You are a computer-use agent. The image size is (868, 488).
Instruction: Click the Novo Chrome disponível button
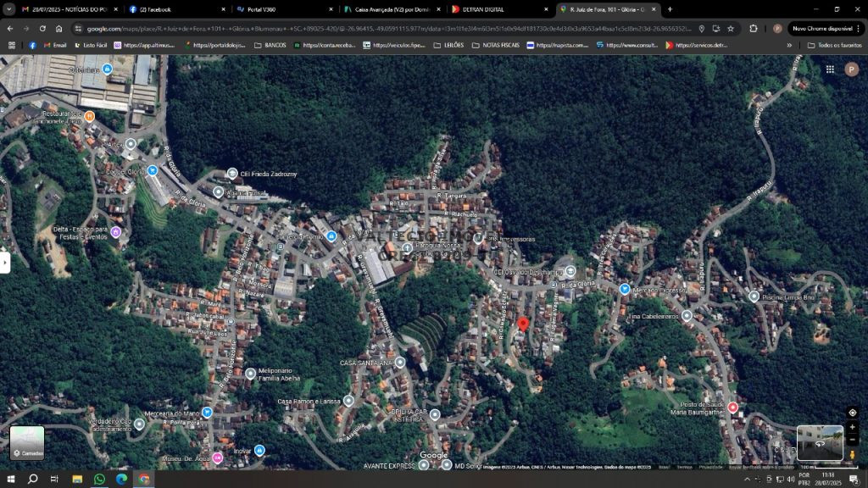[823, 29]
